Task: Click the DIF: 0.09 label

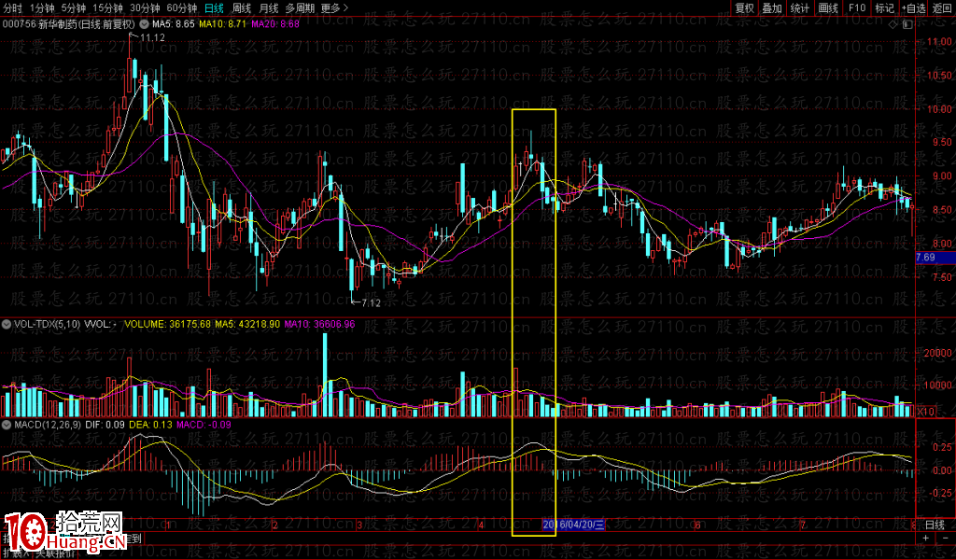Action: [x=105, y=424]
